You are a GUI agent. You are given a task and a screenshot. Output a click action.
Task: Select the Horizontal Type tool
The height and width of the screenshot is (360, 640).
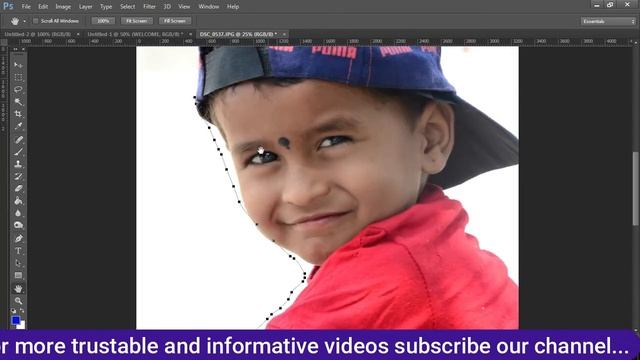click(x=18, y=251)
